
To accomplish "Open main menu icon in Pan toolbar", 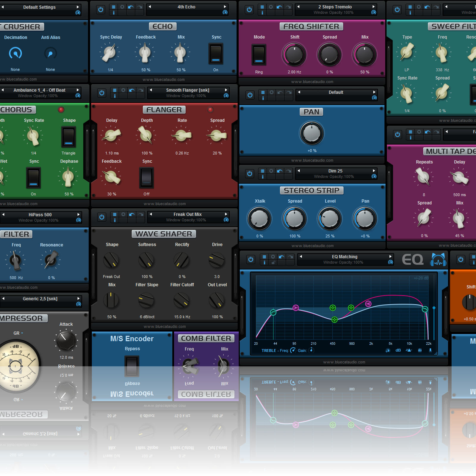I will 263,93.
